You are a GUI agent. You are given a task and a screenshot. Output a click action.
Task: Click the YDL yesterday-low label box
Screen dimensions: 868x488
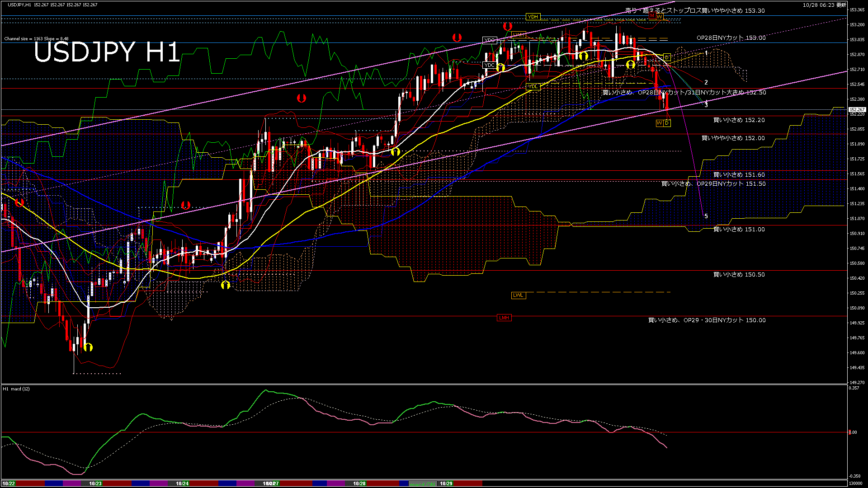pyautogui.click(x=533, y=86)
